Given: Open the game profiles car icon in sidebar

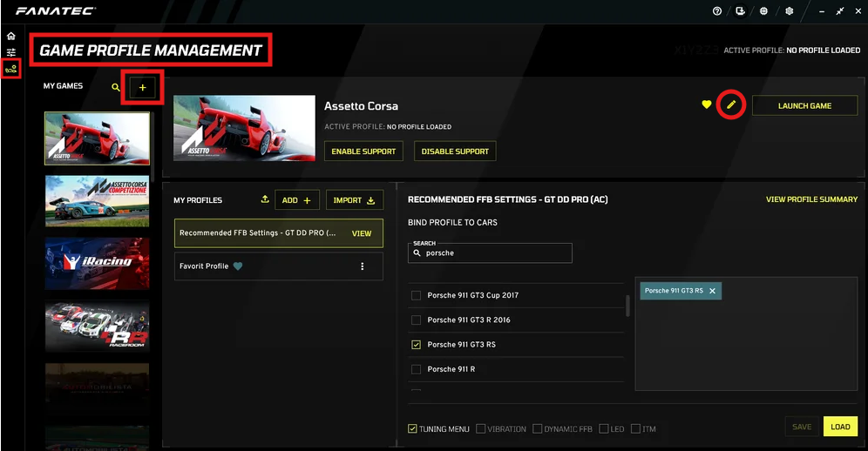Looking at the screenshot, I should click(x=11, y=69).
